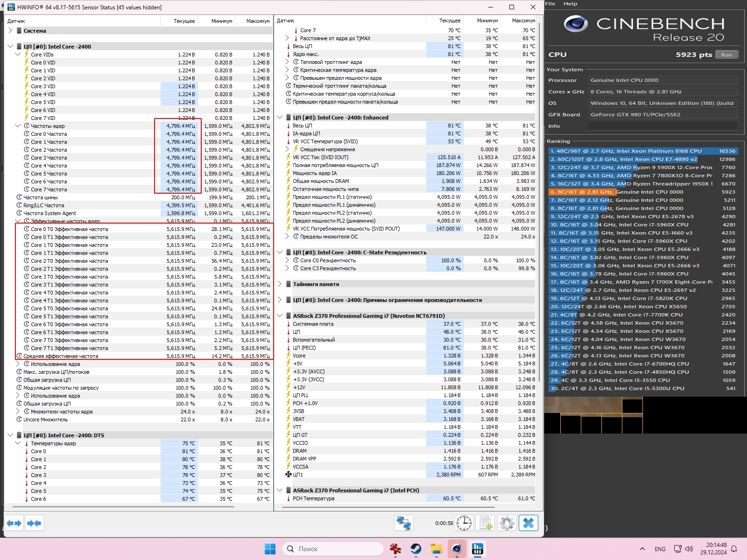Image resolution: width=747 pixels, height=560 pixels.
Task: Show hidden tray icons with the chevron
Action: coord(642,549)
